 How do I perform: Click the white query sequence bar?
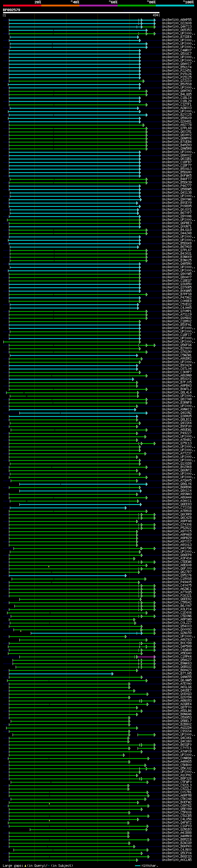[81, 12]
